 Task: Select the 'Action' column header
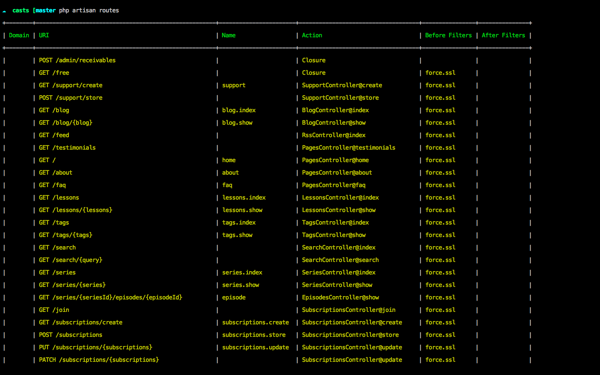pyautogui.click(x=312, y=35)
